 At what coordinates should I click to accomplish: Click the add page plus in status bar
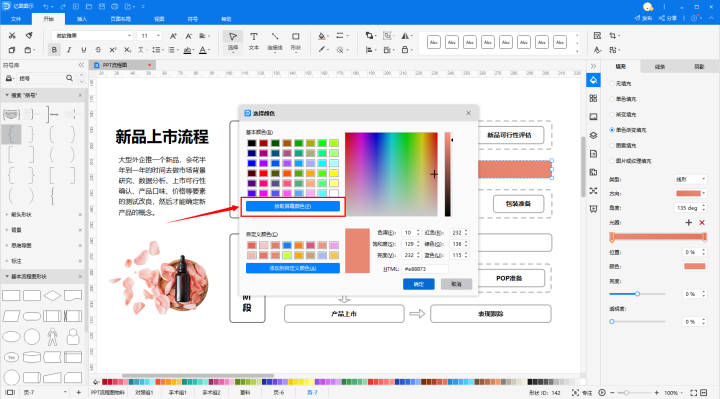[79, 393]
